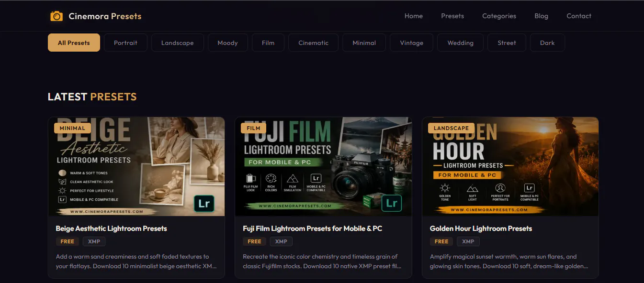This screenshot has width=644, height=283.
Task: Choose the Film filter chip
Action: tap(268, 43)
